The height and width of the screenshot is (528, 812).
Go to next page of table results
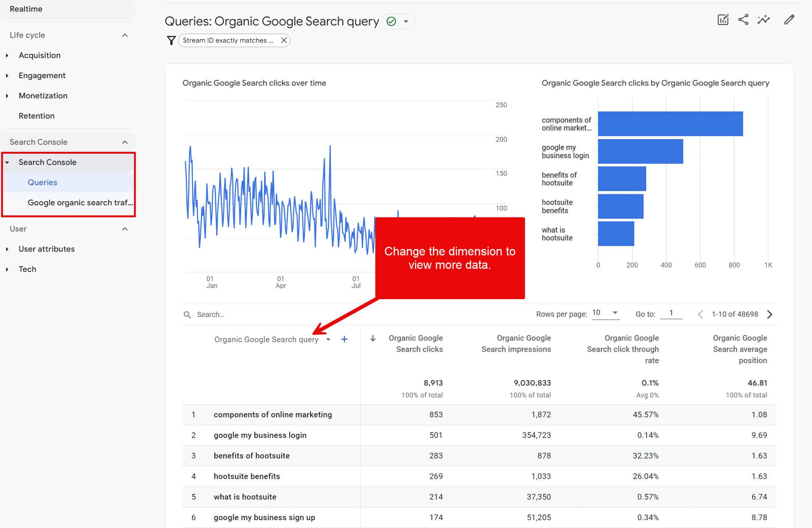769,314
